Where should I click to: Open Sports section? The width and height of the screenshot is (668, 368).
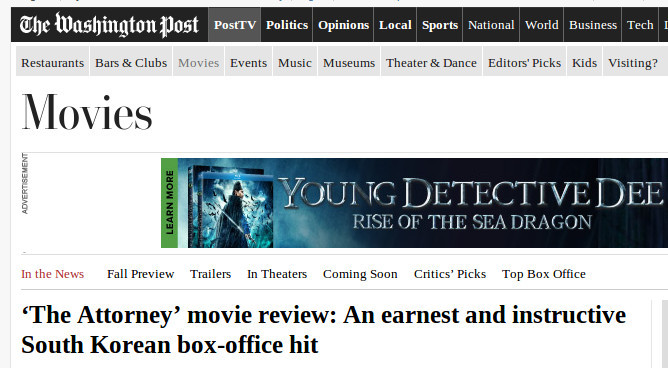coord(440,25)
